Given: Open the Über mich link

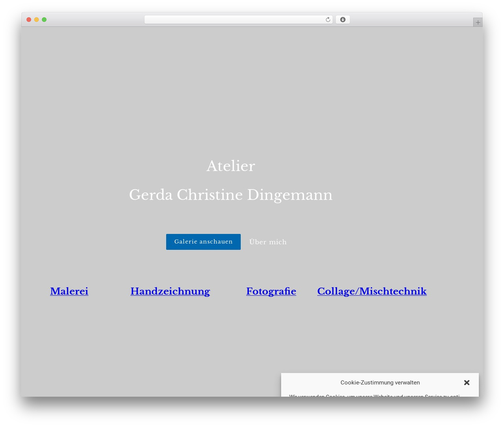Looking at the screenshot, I should point(268,242).
